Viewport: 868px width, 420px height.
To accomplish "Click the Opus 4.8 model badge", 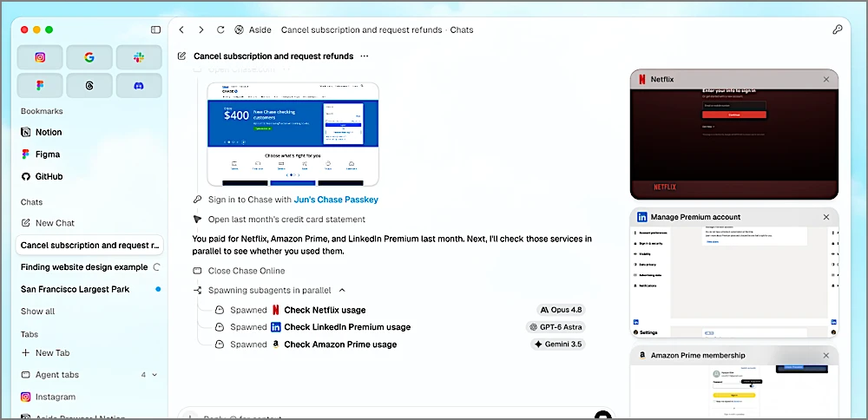I will point(561,310).
